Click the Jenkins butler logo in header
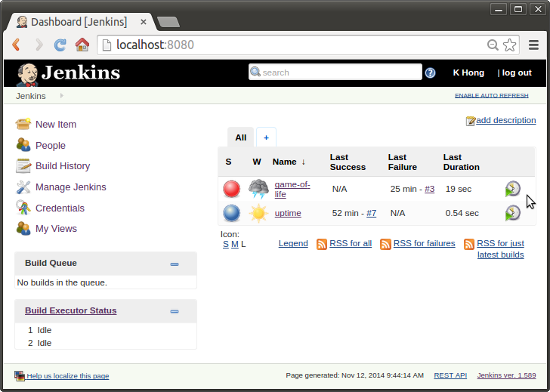550x392 pixels. (x=27, y=74)
